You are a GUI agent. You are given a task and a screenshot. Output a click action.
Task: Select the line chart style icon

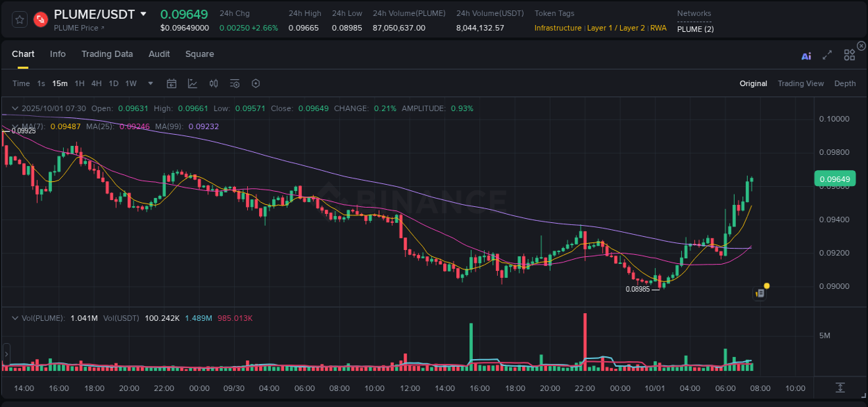click(x=192, y=83)
